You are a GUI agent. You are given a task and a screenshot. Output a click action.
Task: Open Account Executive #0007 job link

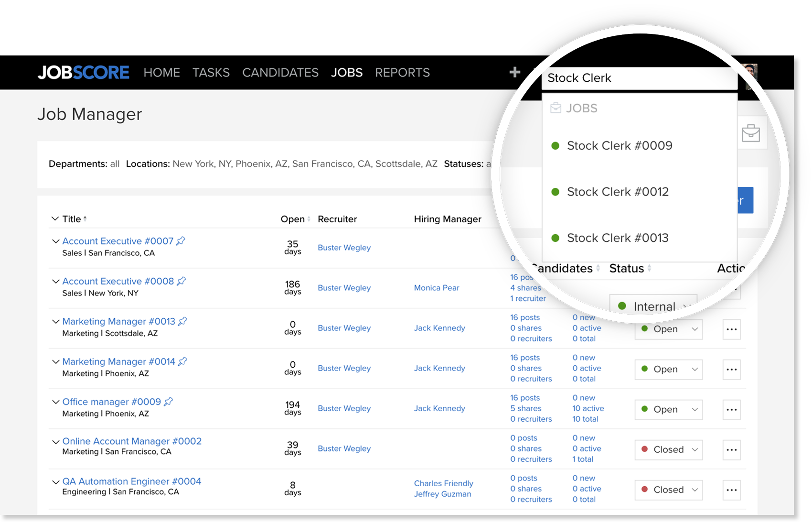click(118, 241)
